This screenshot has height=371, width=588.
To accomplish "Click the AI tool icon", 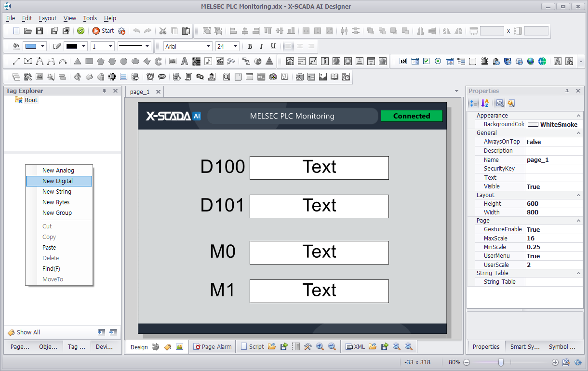I will click(285, 76).
